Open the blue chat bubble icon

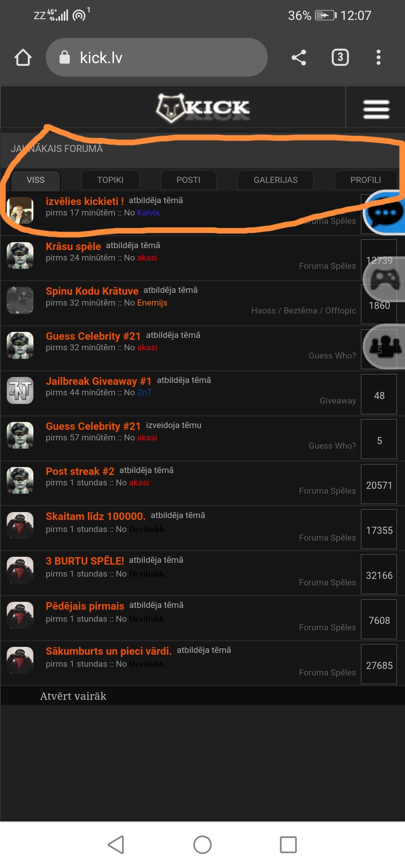click(384, 213)
